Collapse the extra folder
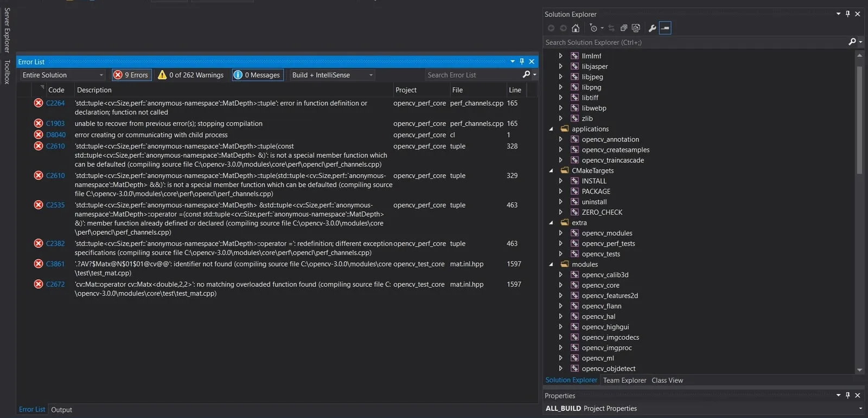This screenshot has width=868, height=418. [x=551, y=223]
